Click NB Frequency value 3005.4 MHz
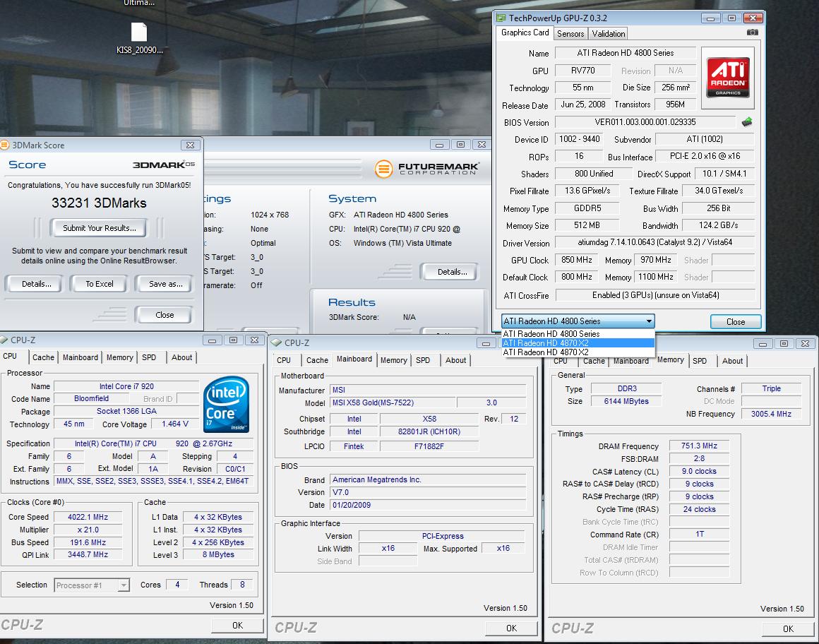The image size is (819, 644). 771,414
